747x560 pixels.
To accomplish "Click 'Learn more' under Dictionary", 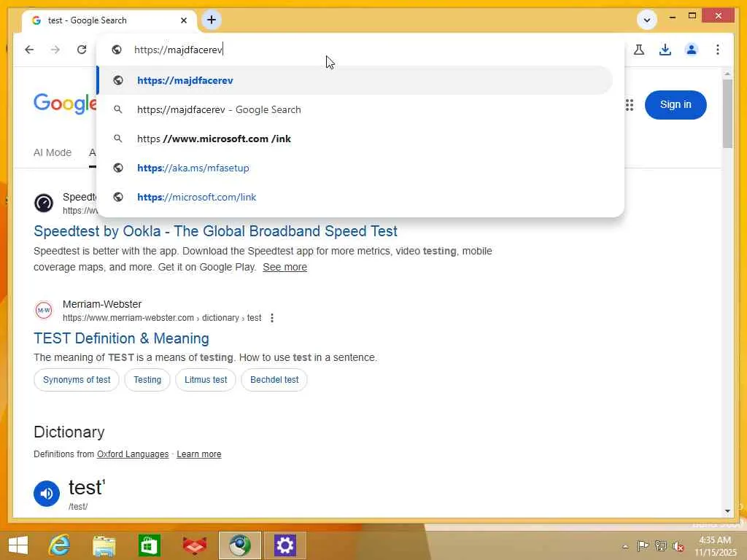I will tap(198, 454).
